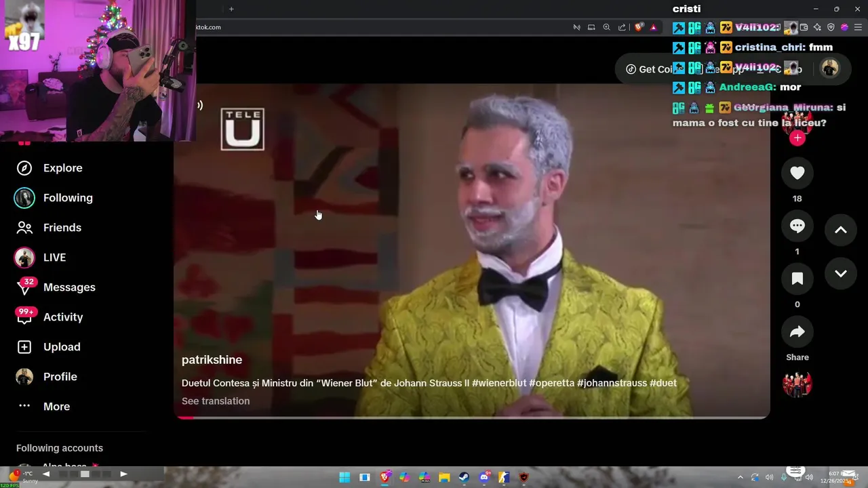868x488 pixels.
Task: Click Get Coins button
Action: (654, 69)
